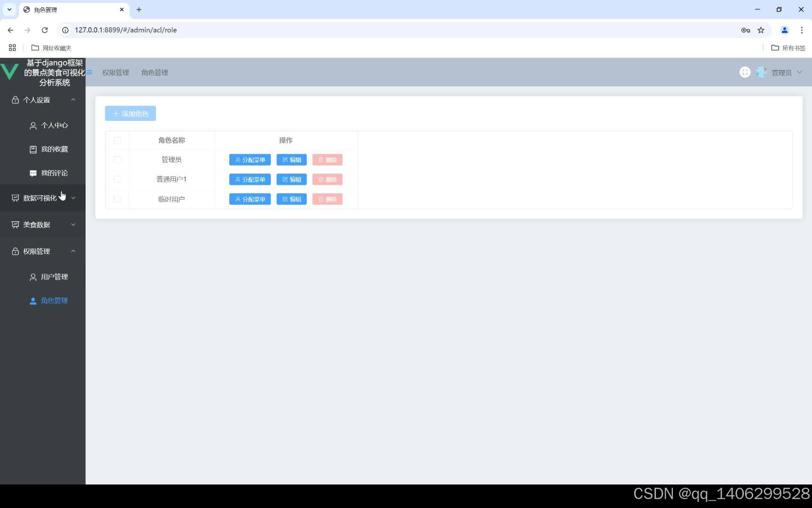The height and width of the screenshot is (508, 812).
Task: Open 所有书签 folder
Action: (x=789, y=48)
